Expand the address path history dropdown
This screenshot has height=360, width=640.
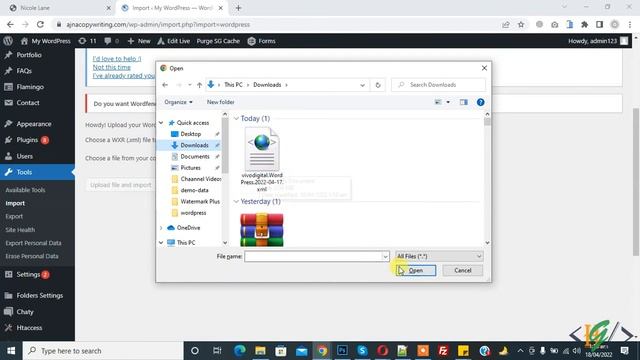(362, 85)
